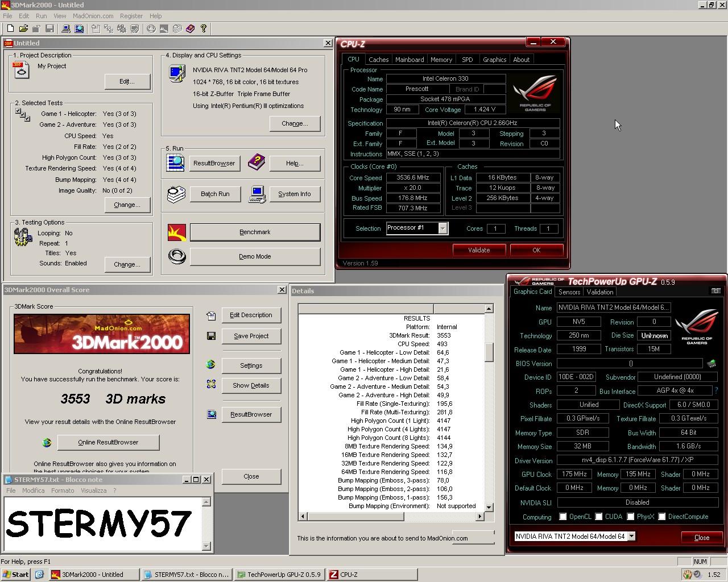Click the Demo Mode ring toolbar icon
The width and height of the screenshot is (728, 582).
coord(151,28)
